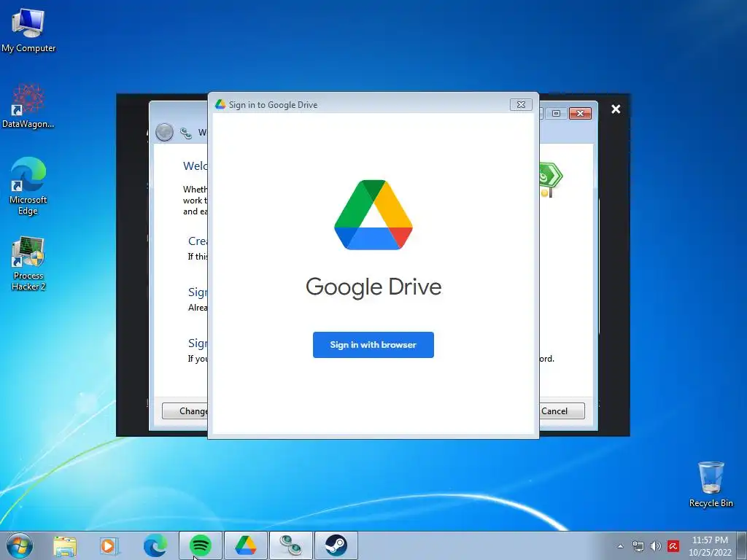Click the Drive icon in dialog title bar
747x560 pixels.
pos(220,104)
